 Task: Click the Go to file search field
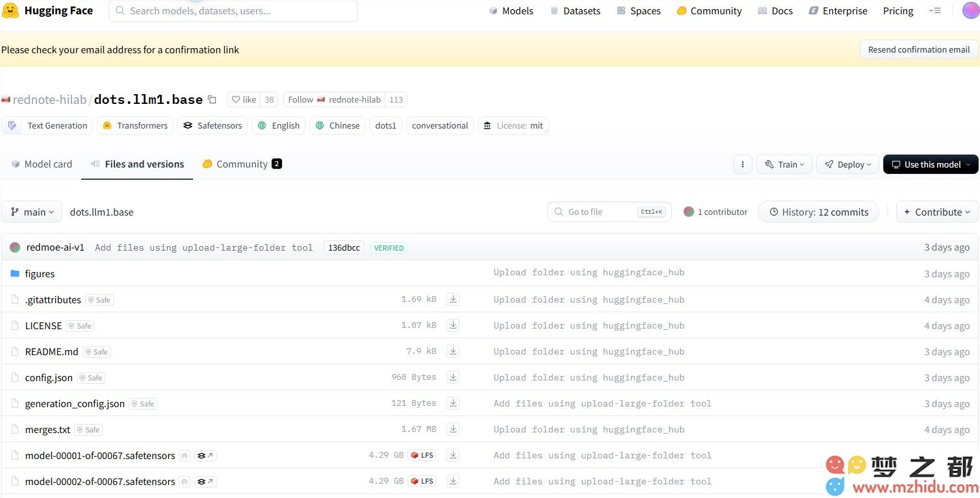[610, 212]
